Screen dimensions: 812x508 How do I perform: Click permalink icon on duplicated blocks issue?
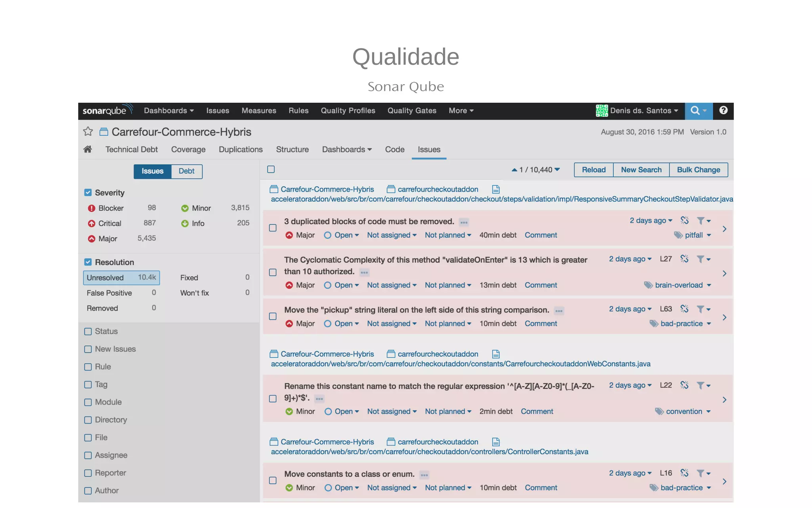(x=684, y=220)
